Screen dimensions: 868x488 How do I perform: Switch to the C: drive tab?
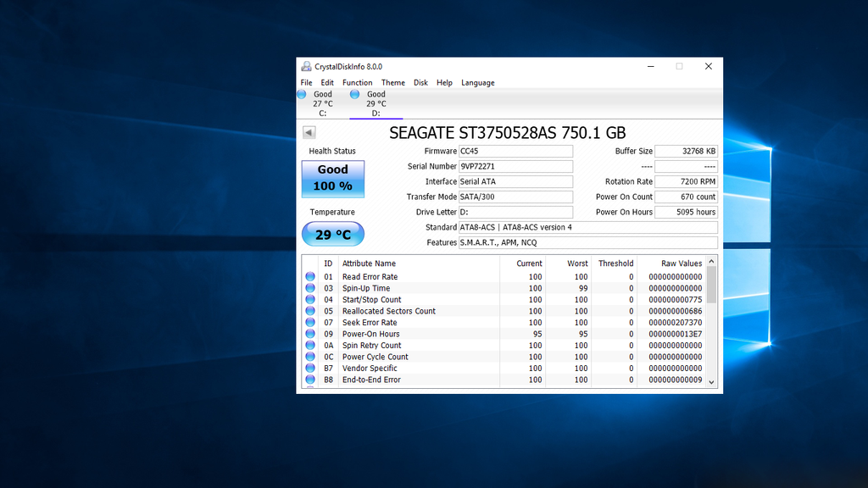tap(322, 103)
